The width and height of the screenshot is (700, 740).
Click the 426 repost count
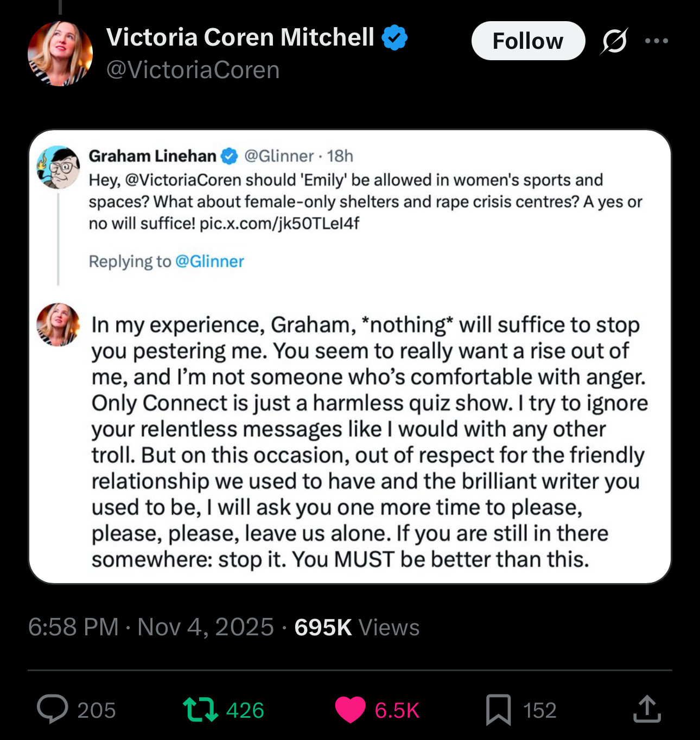pos(245,710)
